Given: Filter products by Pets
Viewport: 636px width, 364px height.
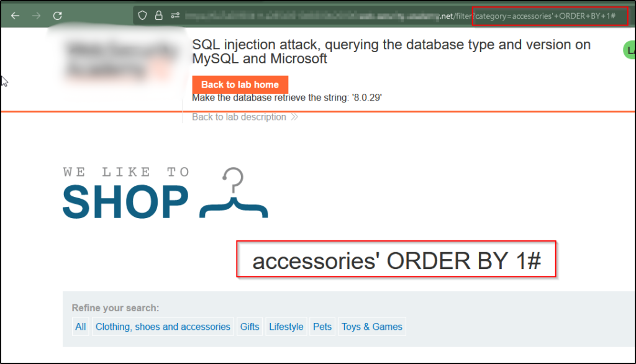Looking at the screenshot, I should (322, 327).
